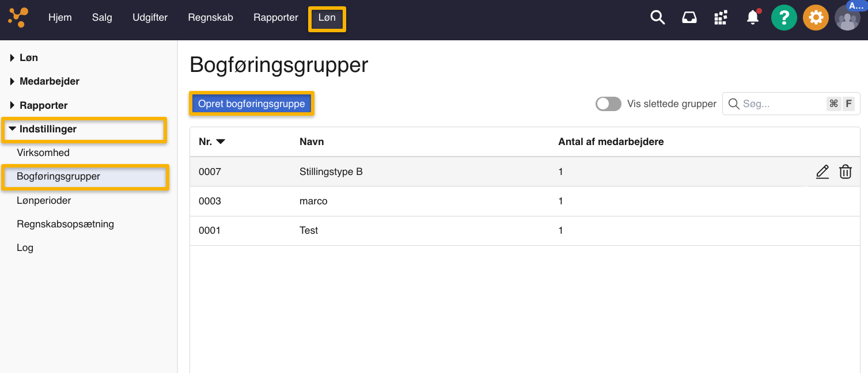The height and width of the screenshot is (373, 868).
Task: Open the search magnifier in top bar
Action: point(657,17)
